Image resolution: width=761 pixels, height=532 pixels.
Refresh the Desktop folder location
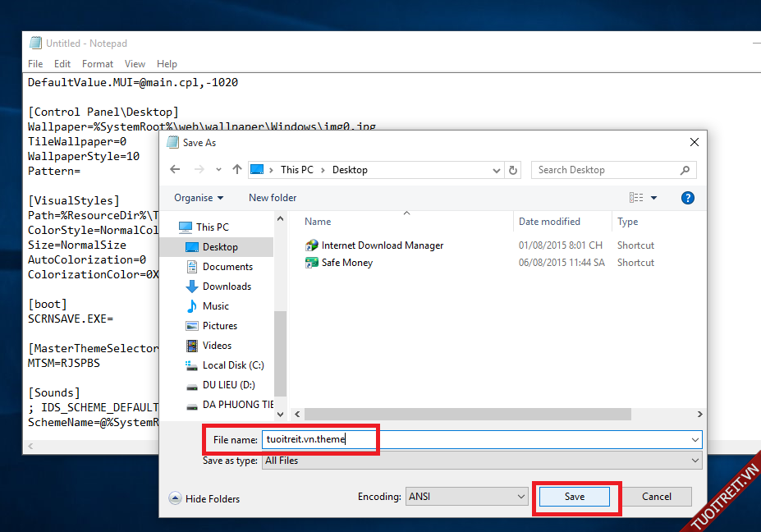click(513, 170)
